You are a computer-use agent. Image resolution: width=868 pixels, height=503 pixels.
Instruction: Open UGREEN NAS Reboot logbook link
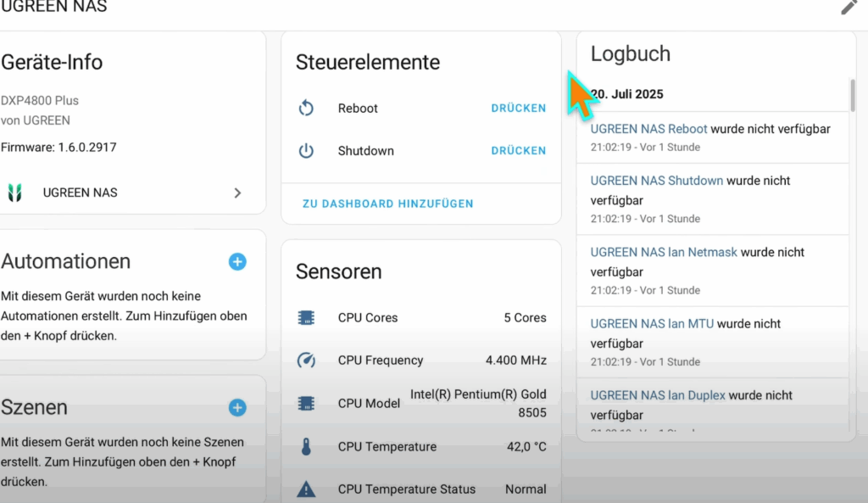tap(648, 129)
